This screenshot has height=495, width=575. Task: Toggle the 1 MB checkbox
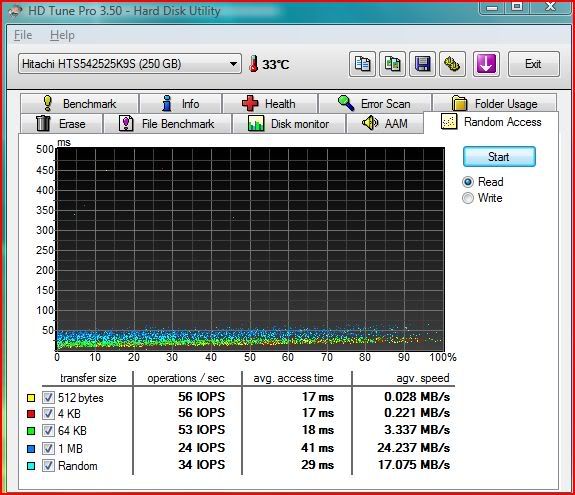click(x=48, y=448)
